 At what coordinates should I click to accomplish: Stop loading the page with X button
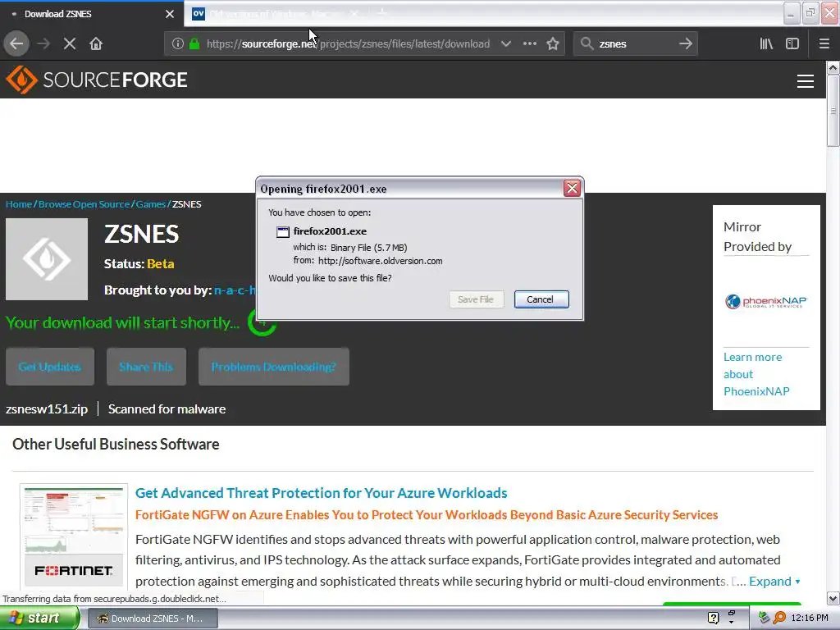(70, 43)
